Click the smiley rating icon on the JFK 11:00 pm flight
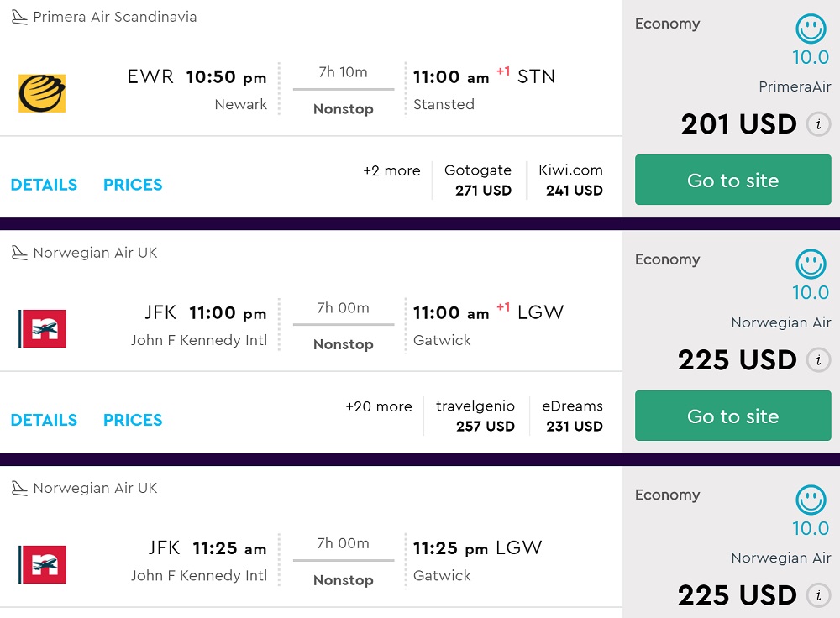The image size is (840, 618). (811, 264)
